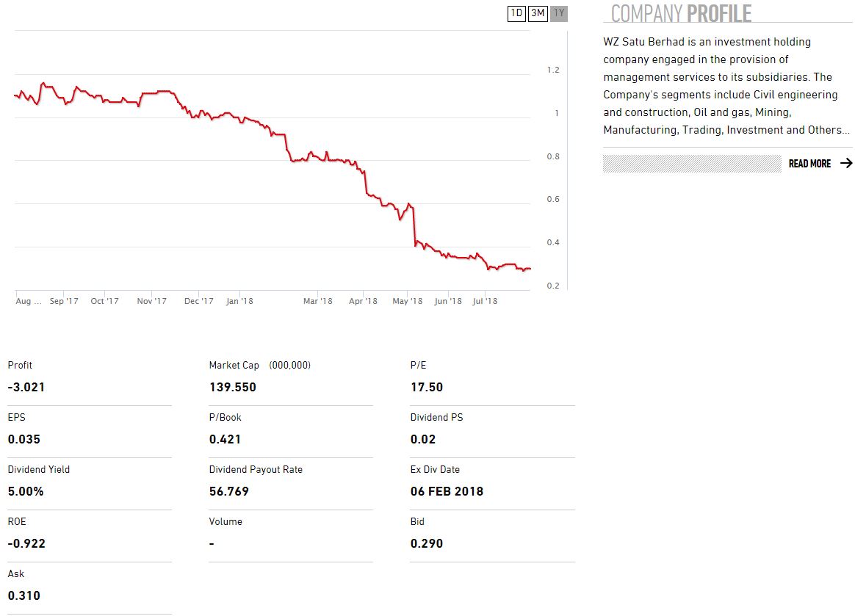Click the Jul '18 axis label
The height and width of the screenshot is (616, 855).
point(485,301)
